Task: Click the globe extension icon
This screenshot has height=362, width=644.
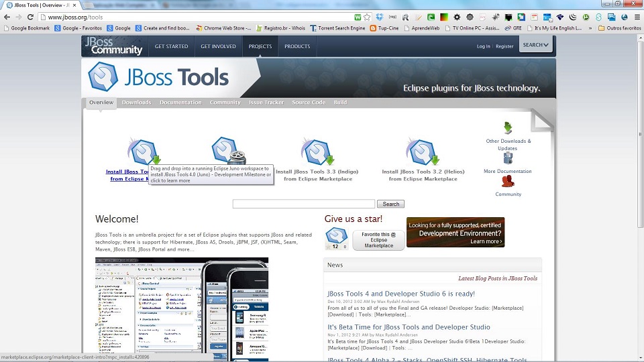Action: pyautogui.click(x=625, y=17)
